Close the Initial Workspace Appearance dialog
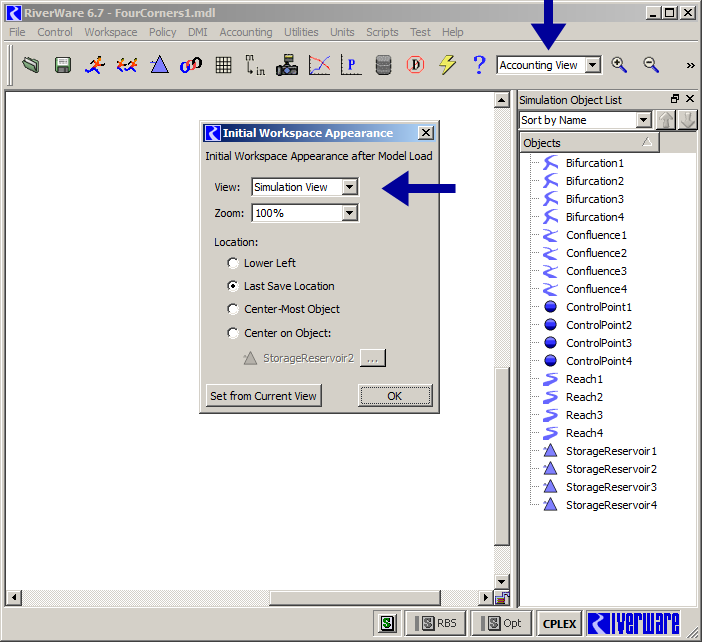This screenshot has width=702, height=642. click(425, 133)
